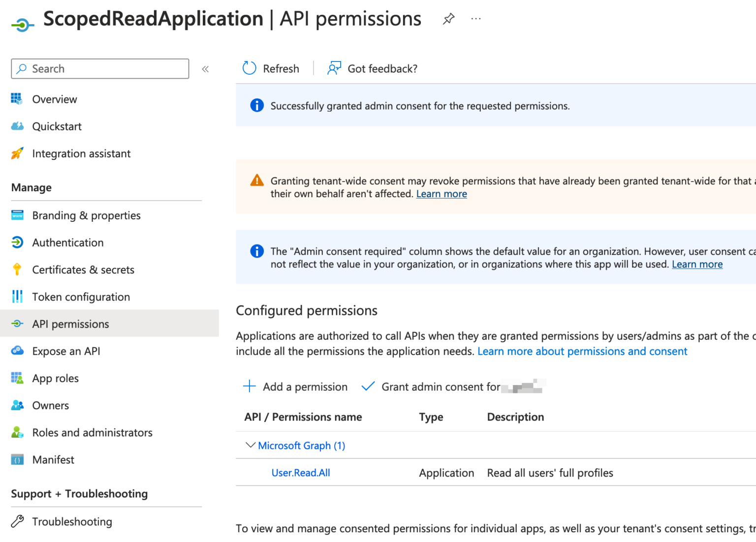Click the Refresh circular arrow icon

tap(250, 68)
